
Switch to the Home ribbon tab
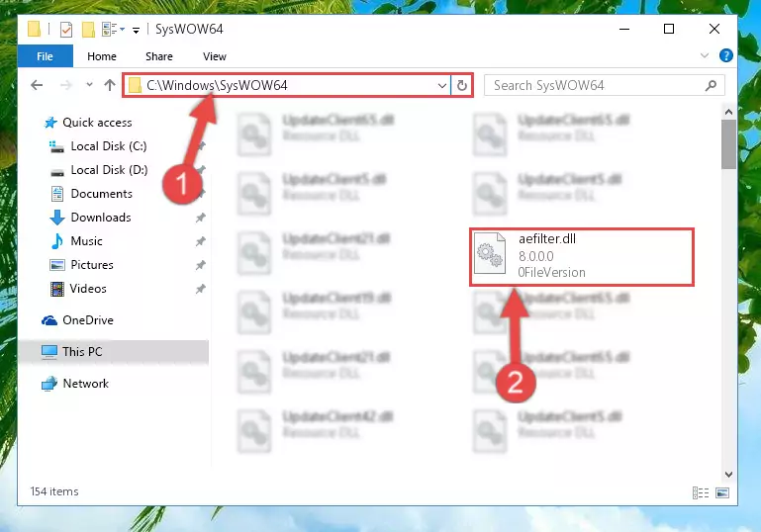pos(102,56)
